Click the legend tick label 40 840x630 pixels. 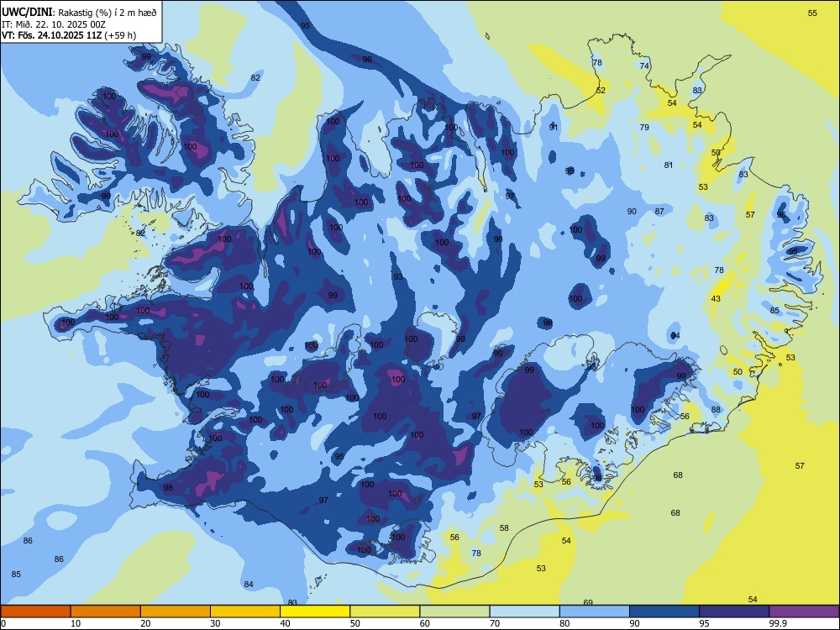click(x=285, y=623)
